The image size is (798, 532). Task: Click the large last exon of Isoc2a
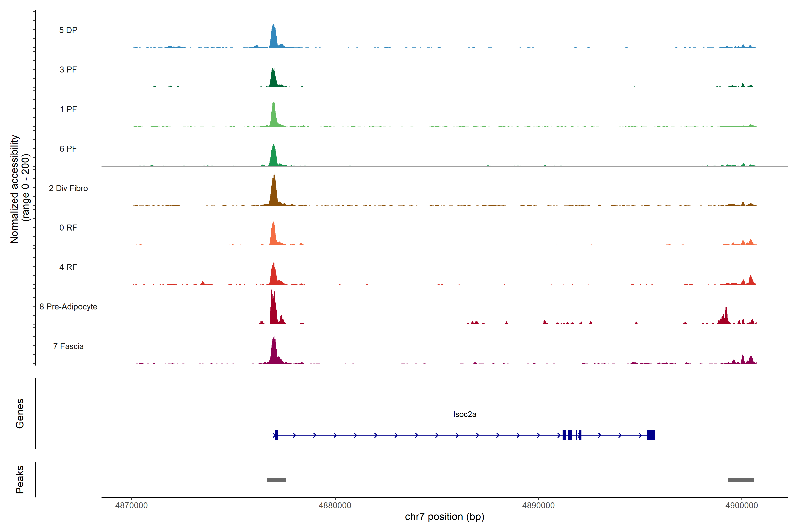650,435
